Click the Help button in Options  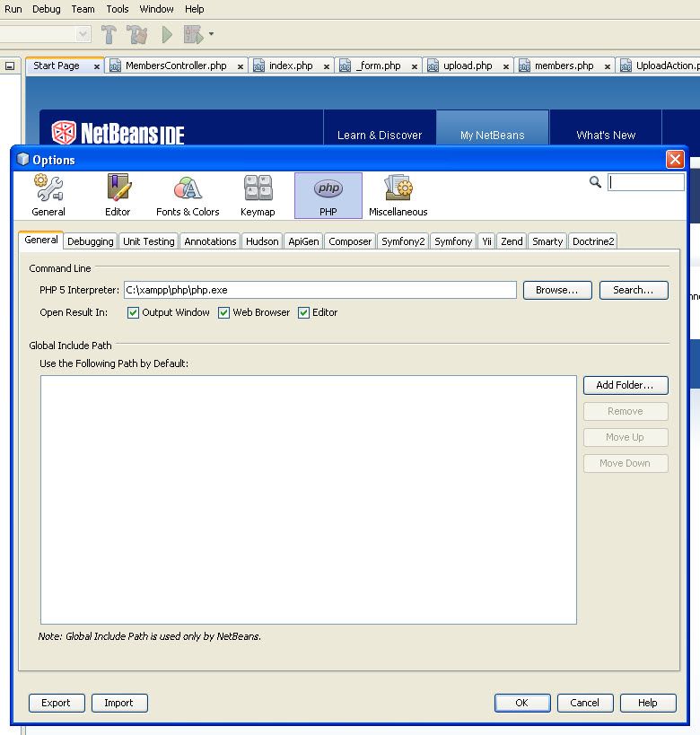[647, 703]
